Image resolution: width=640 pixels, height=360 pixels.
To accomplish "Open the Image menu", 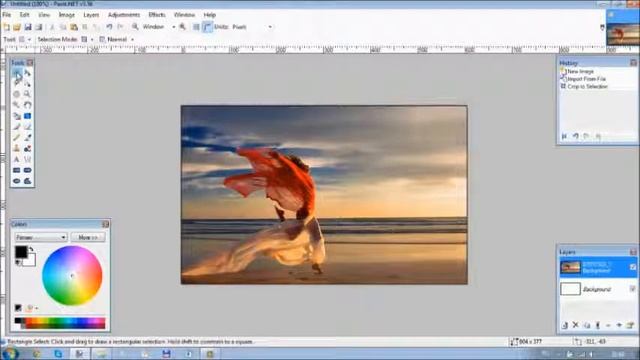I will pos(67,15).
